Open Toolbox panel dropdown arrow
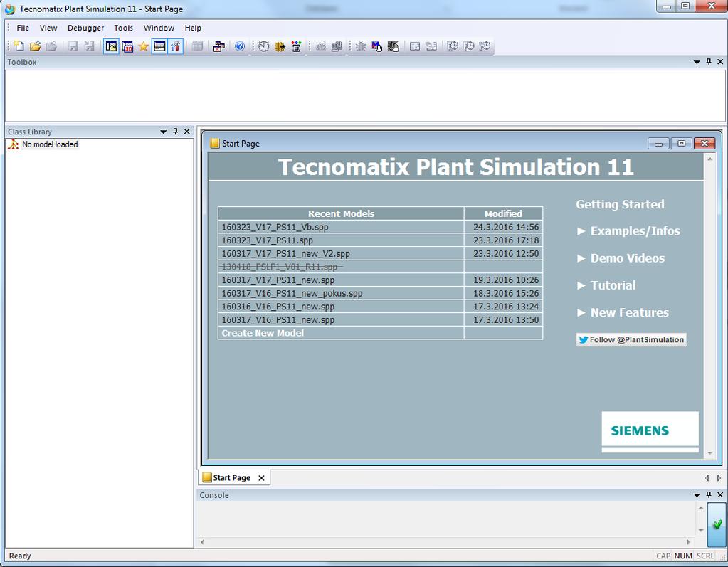728x567 pixels. click(x=697, y=62)
